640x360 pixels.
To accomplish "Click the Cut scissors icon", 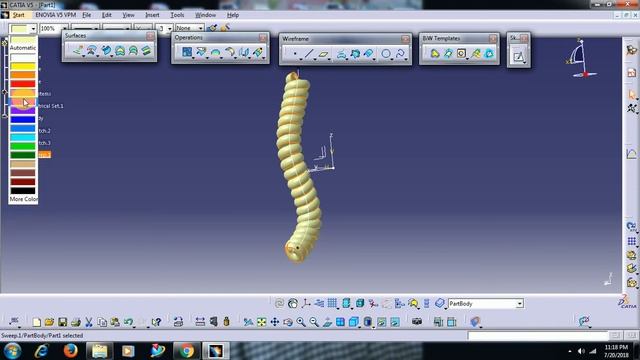I will click(x=89, y=322).
